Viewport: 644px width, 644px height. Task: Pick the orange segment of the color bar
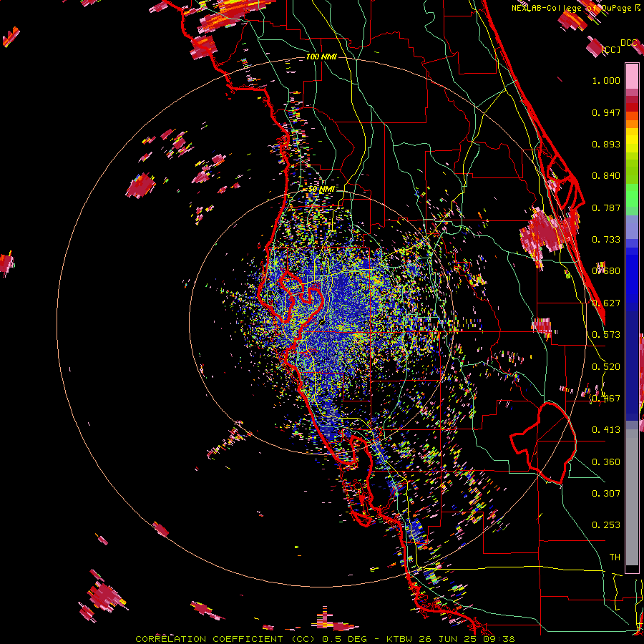point(632,124)
